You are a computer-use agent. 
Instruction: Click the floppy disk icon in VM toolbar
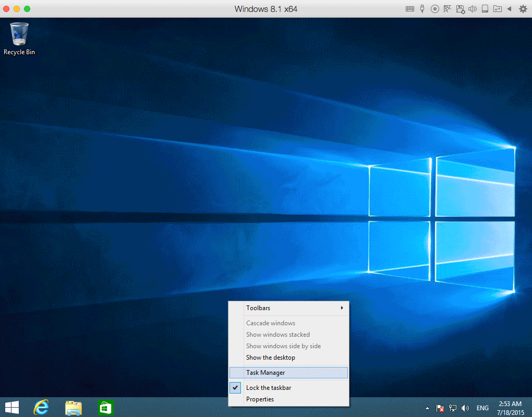point(460,9)
